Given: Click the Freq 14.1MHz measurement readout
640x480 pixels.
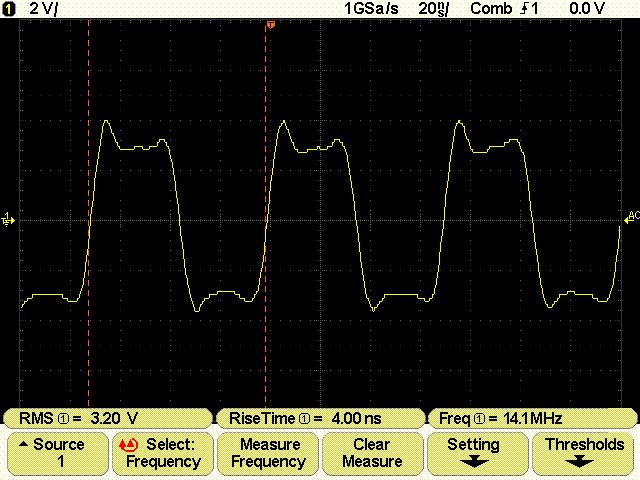Looking at the screenshot, I should point(532,418).
